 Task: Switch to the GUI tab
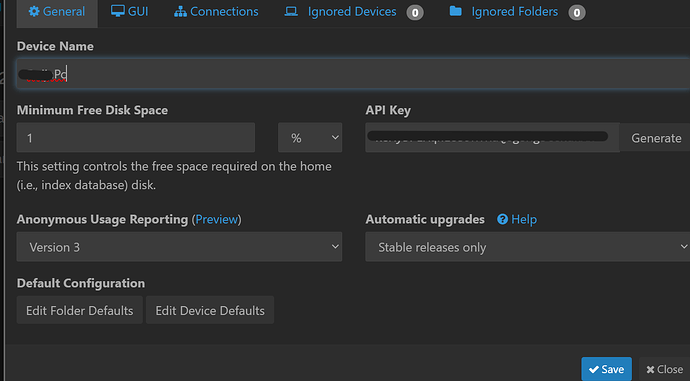coord(129,12)
